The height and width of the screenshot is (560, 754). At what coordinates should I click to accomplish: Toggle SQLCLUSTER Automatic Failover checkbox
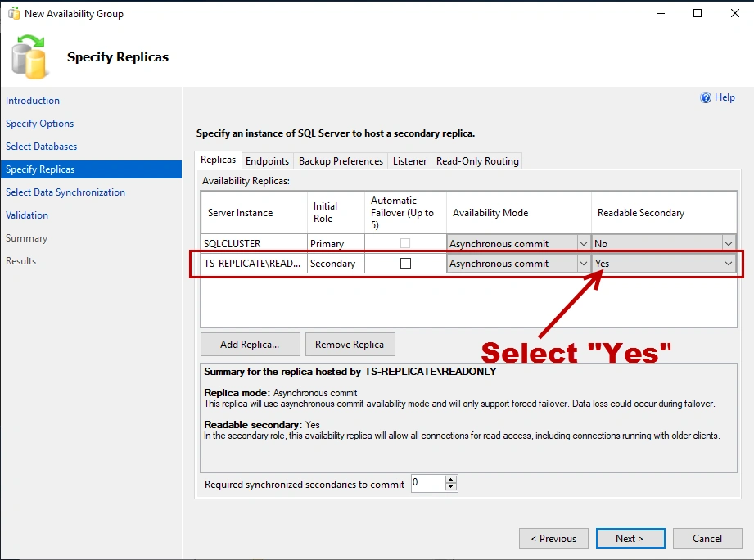click(405, 243)
